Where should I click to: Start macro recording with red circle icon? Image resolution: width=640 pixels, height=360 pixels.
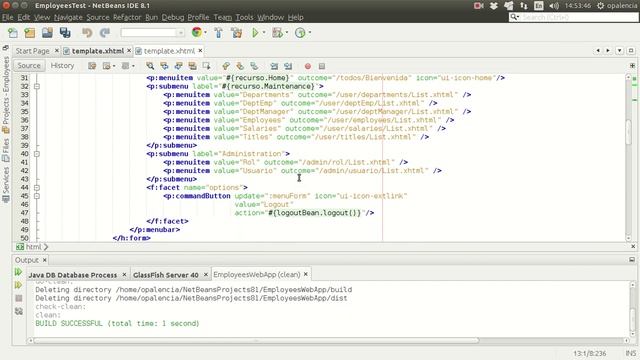click(x=308, y=66)
